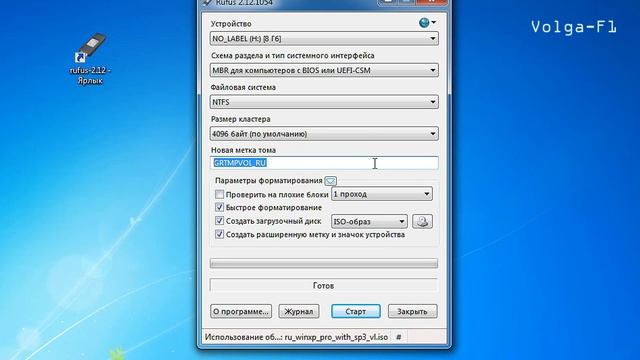Click the Старт button
The width and height of the screenshot is (640, 360).
click(356, 311)
